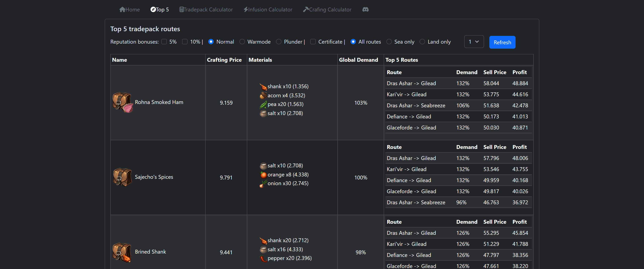Click sell price 53.775
The height and width of the screenshot is (269, 644).
(x=491, y=94)
